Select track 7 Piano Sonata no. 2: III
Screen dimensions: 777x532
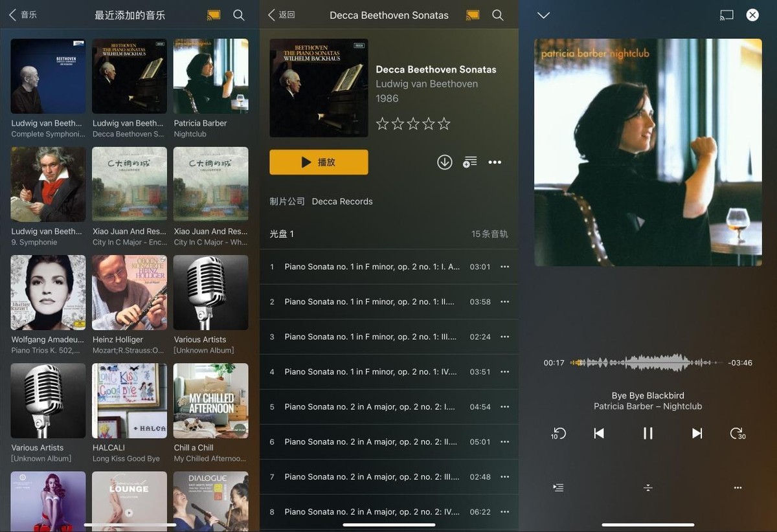pos(388,476)
